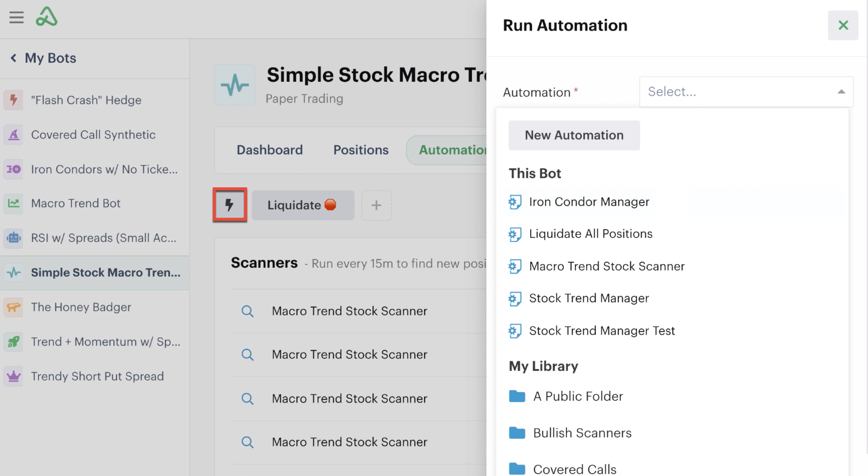Click the Paper Trading label
Image resolution: width=868 pixels, height=476 pixels.
click(x=304, y=99)
